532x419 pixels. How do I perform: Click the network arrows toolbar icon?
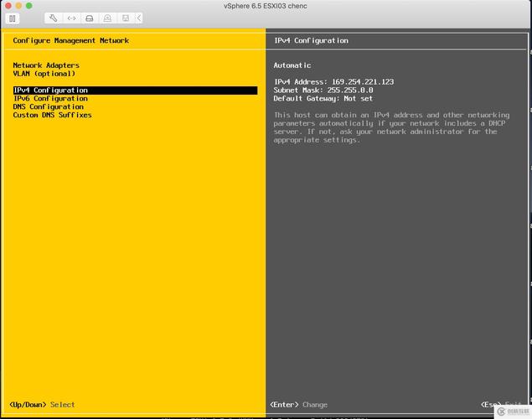[71, 18]
